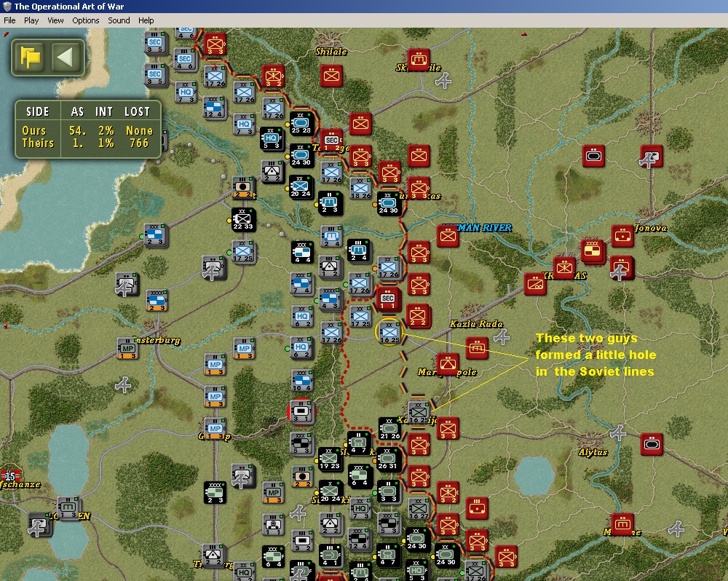Image resolution: width=728 pixels, height=581 pixels.
Task: Select the corps counter XXX 10 4
Action: 302,381
